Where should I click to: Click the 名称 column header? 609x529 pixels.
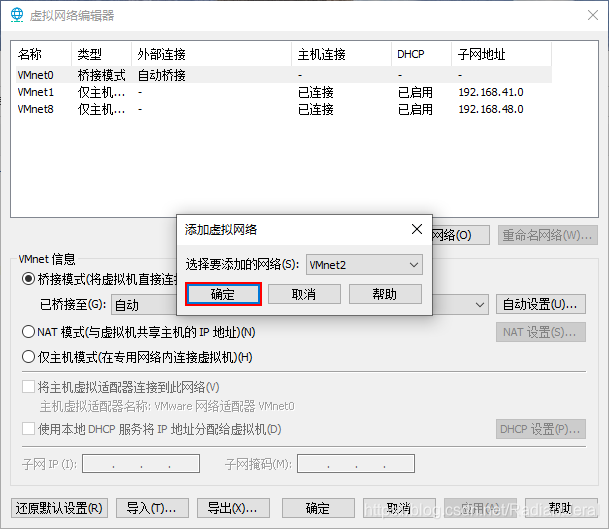pos(43,54)
